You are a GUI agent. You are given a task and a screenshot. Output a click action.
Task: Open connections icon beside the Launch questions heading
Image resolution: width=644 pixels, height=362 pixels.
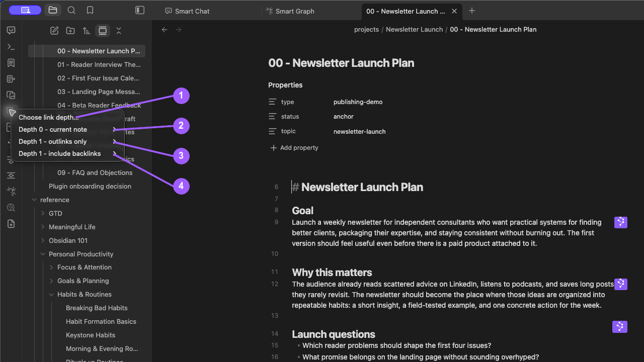tap(620, 327)
